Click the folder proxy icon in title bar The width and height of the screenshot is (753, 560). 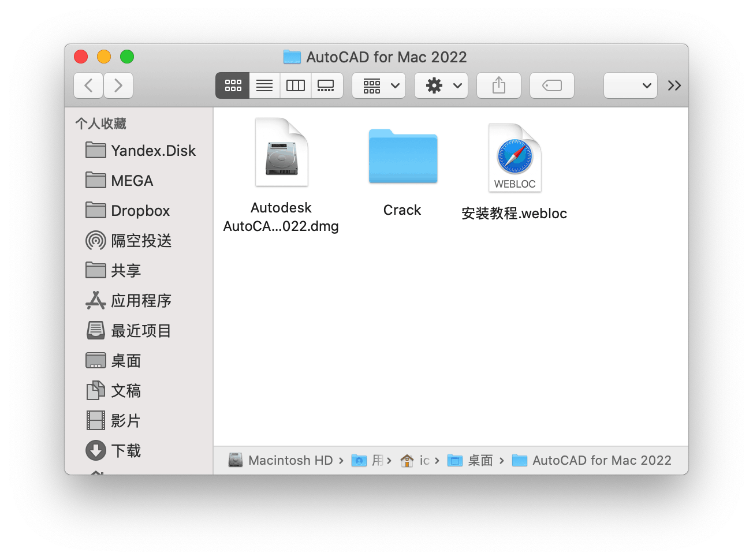(292, 57)
